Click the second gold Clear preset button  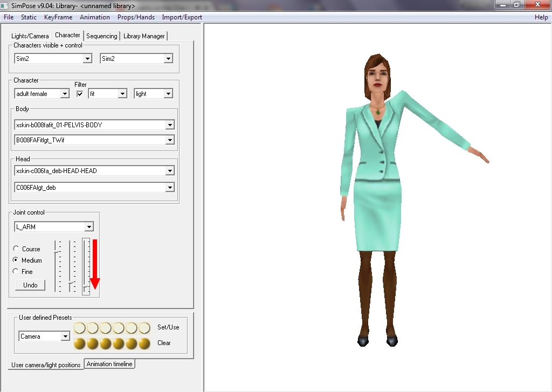(93, 343)
